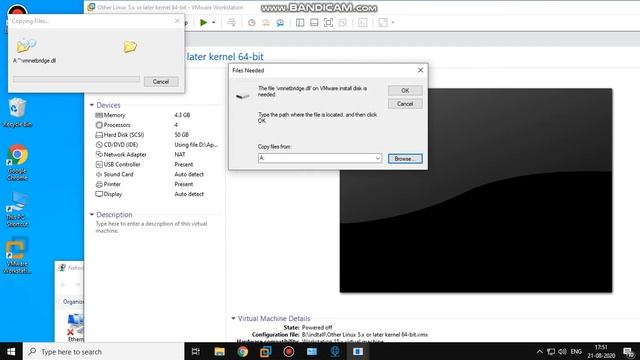Click the '50 GB' hard disk value

click(182, 135)
